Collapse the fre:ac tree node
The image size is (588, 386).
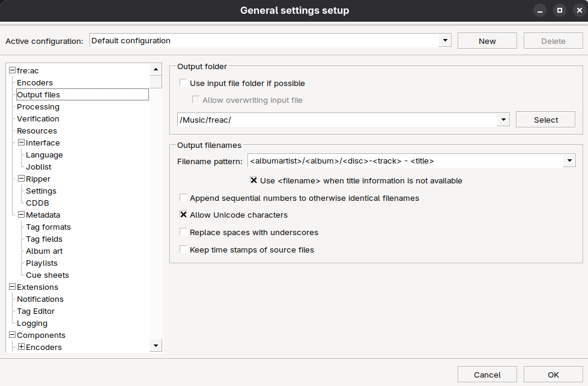click(x=12, y=70)
